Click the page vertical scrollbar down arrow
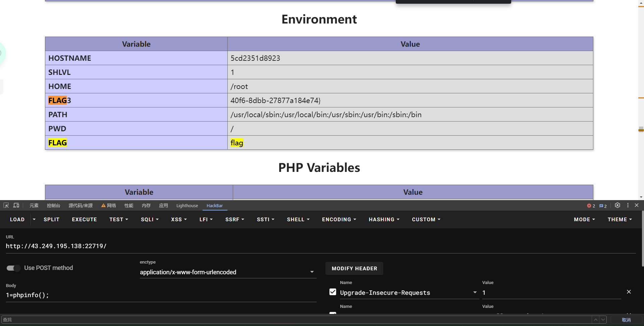 pyautogui.click(x=641, y=197)
